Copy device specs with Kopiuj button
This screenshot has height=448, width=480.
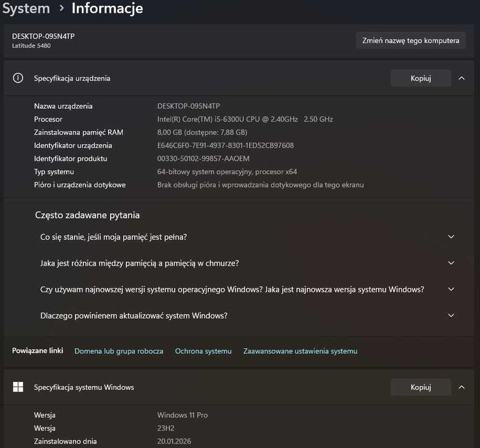pos(421,78)
